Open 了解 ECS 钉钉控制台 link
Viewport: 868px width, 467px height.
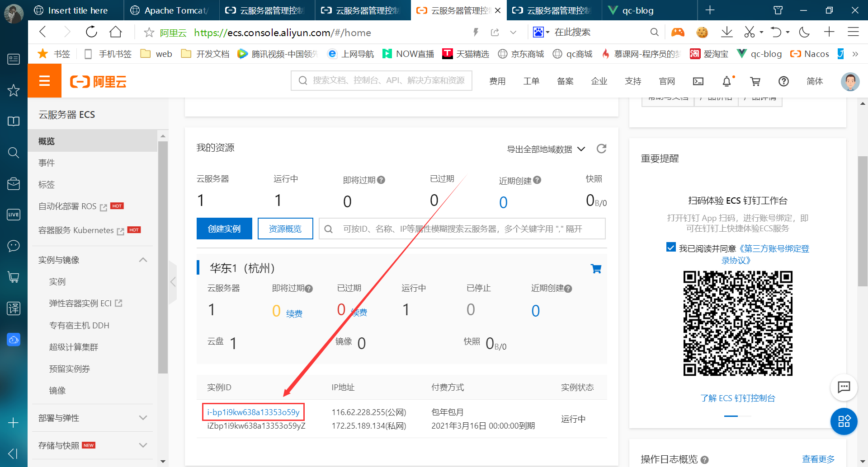[738, 398]
